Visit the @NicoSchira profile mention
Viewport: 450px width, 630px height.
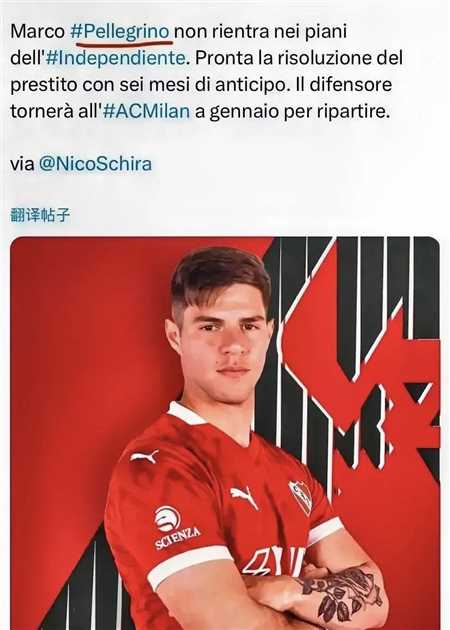[x=95, y=164]
